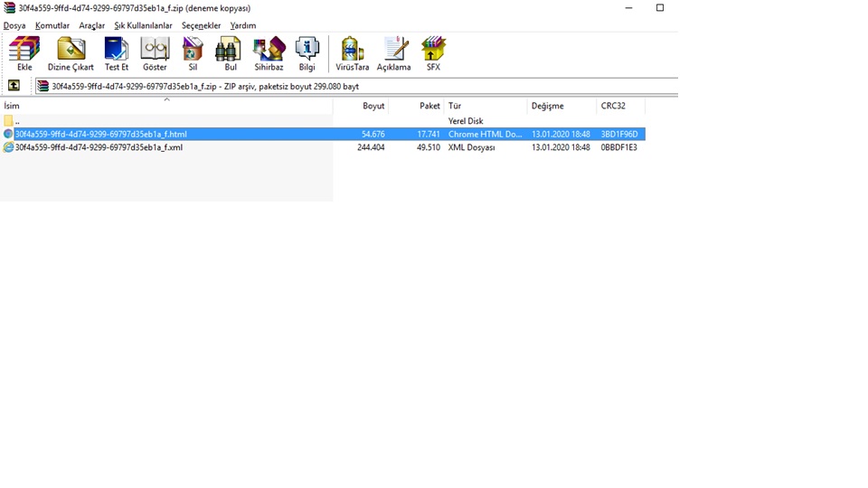Viewport: 868px width, 488px height.
Task: Open the Sık Kullanılanlar menu
Action: click(143, 25)
